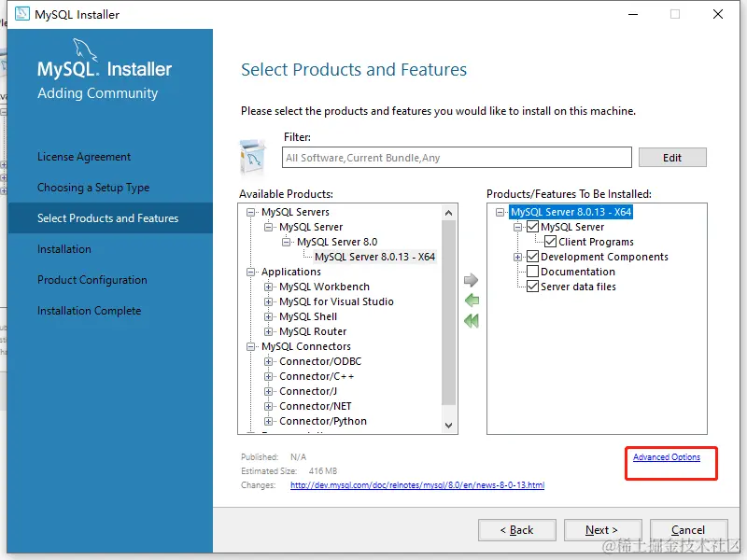Expand Development Components in install list
Viewport: 747px width, 560px height.
coord(517,258)
